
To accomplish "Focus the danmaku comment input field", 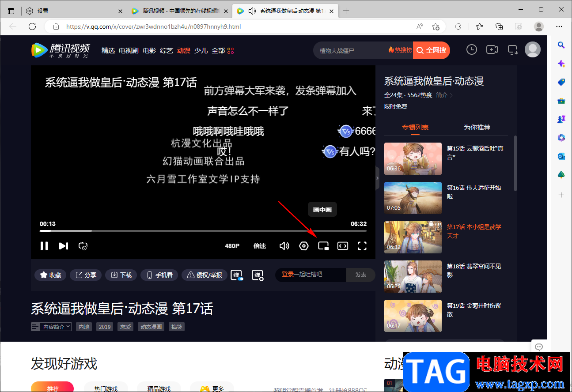I will 311,275.
